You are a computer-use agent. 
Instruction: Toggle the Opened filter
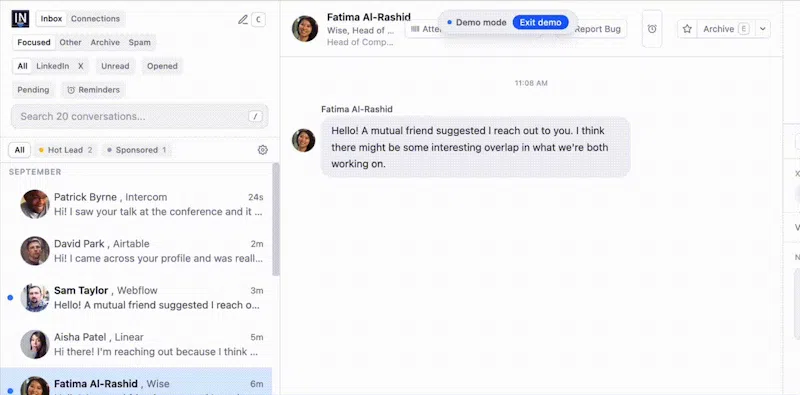(x=162, y=66)
